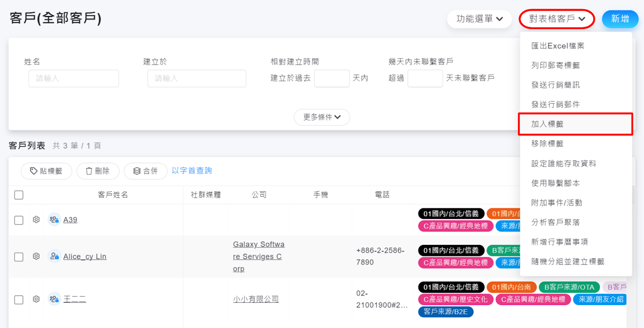Click the gear icon beside Alice_cy Lin
644x328 pixels.
tap(36, 256)
